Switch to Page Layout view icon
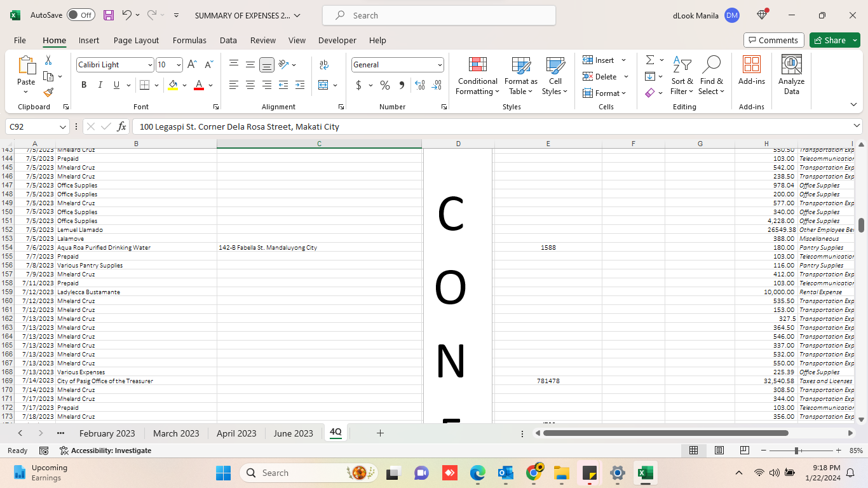 [x=719, y=451]
